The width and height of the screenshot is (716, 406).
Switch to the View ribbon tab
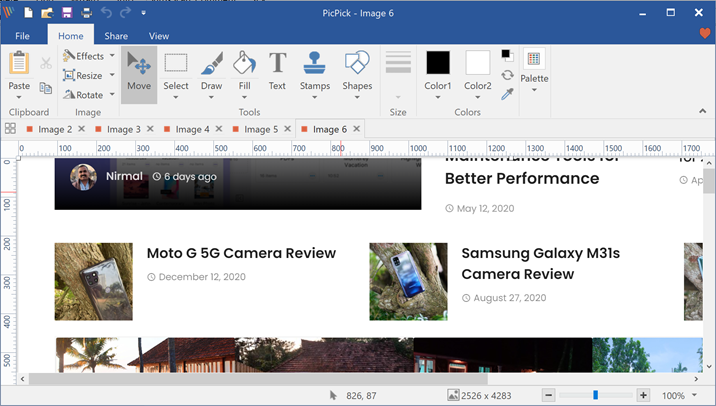pyautogui.click(x=159, y=36)
